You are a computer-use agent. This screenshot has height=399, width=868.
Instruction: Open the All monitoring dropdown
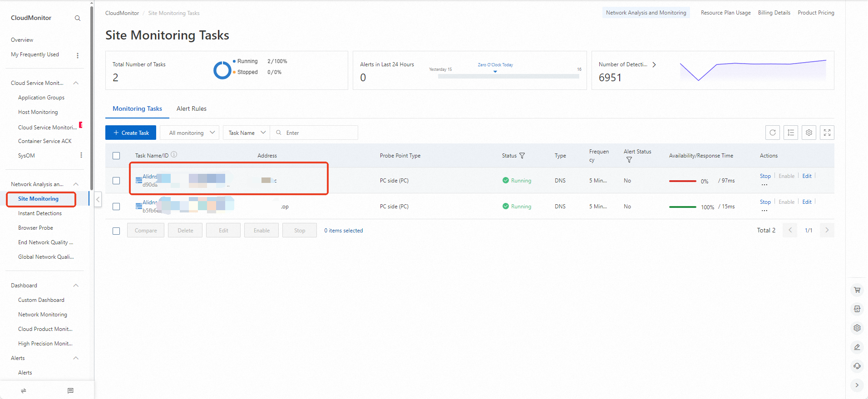190,133
